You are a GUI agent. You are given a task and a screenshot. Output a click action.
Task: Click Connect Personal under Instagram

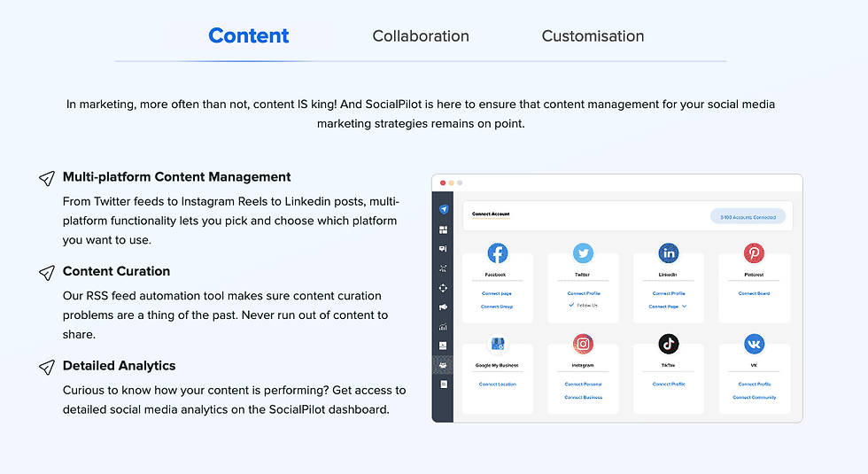tap(583, 384)
